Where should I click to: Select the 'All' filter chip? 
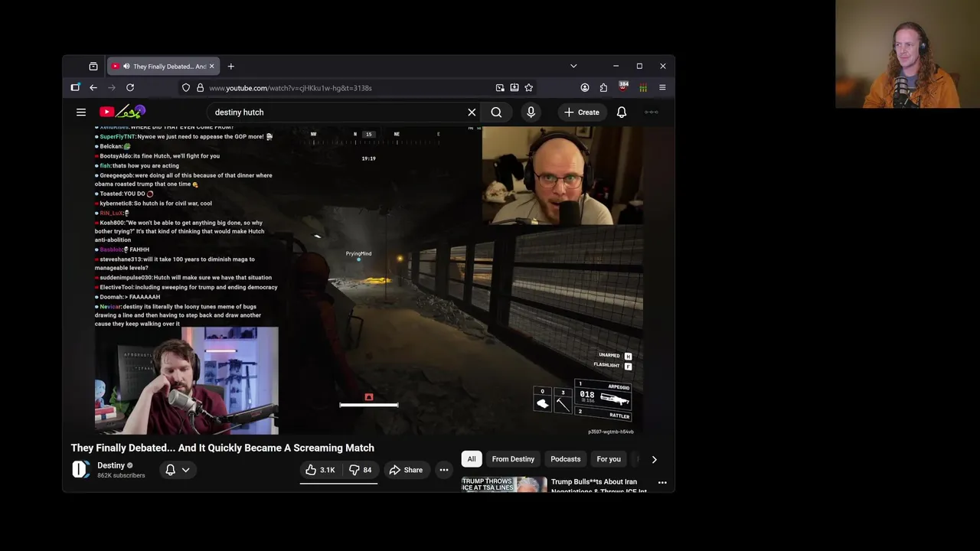(472, 459)
